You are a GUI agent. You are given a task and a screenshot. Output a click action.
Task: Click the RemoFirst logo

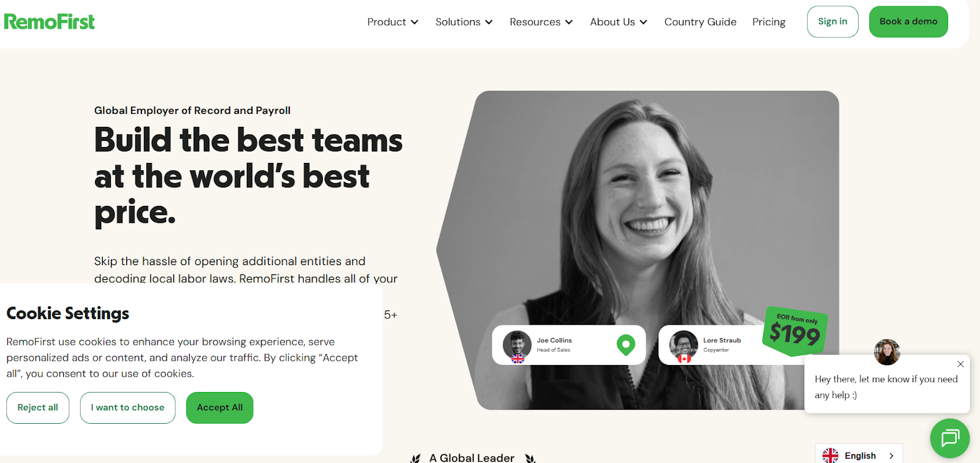click(50, 22)
